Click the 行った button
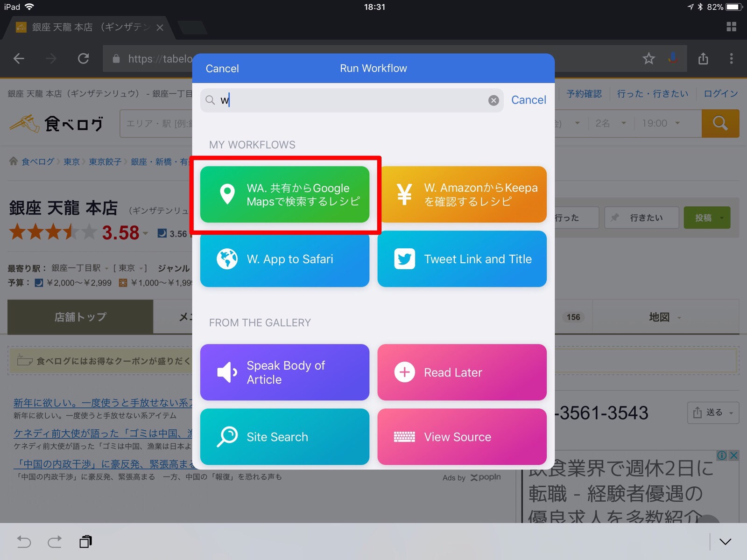747x560 pixels. pos(576,217)
